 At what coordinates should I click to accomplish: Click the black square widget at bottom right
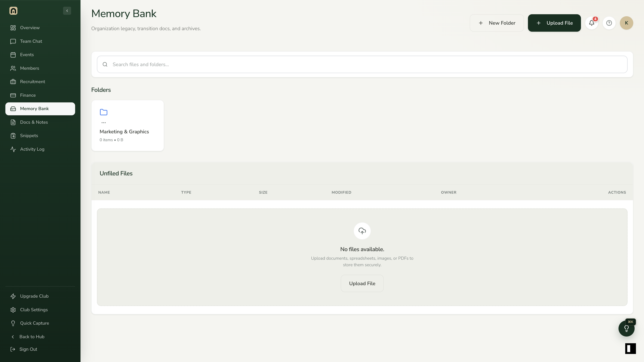(630, 349)
